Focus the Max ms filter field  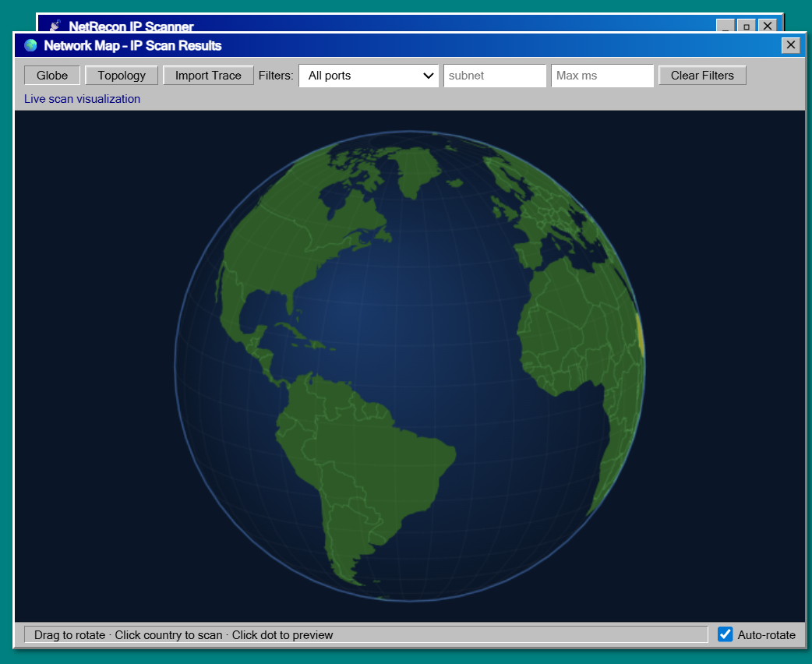[x=602, y=76]
